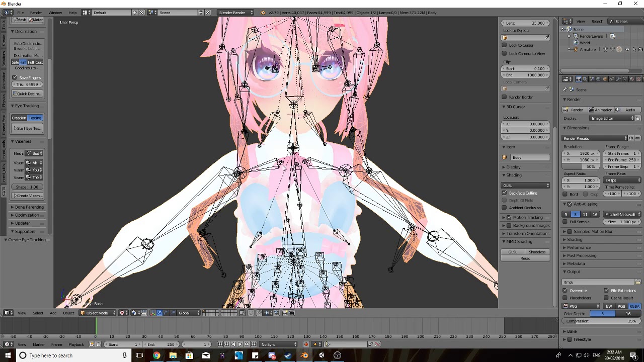Click the 3D manipulator toggle icon
Screen dimensions: 644x362
[153, 313]
